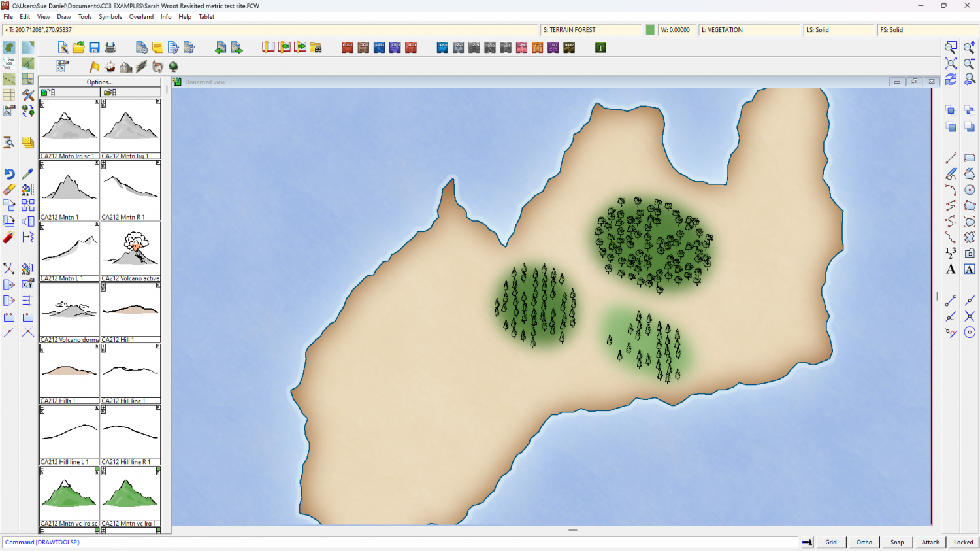Select the CA212 Hill 1 symbol
Viewport: 980px width, 551px height.
click(x=131, y=313)
